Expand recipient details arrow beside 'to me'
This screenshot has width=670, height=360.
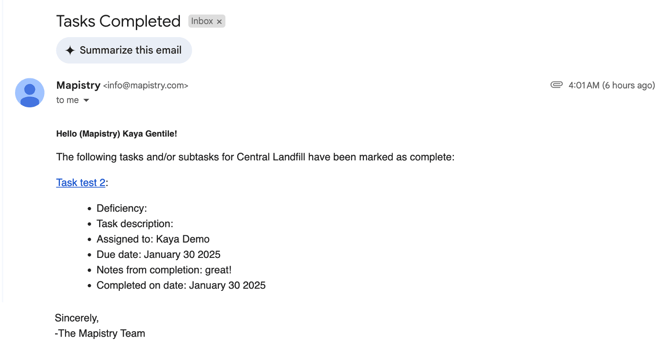point(86,100)
